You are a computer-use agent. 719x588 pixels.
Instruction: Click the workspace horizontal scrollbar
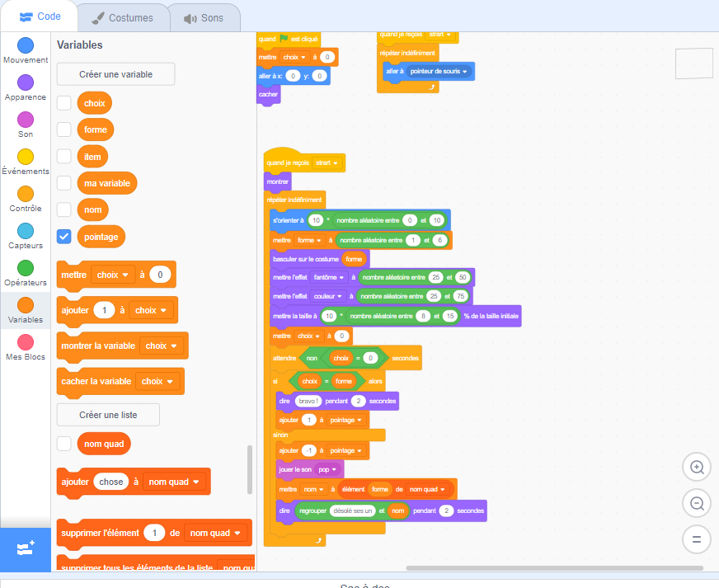[x=554, y=568]
